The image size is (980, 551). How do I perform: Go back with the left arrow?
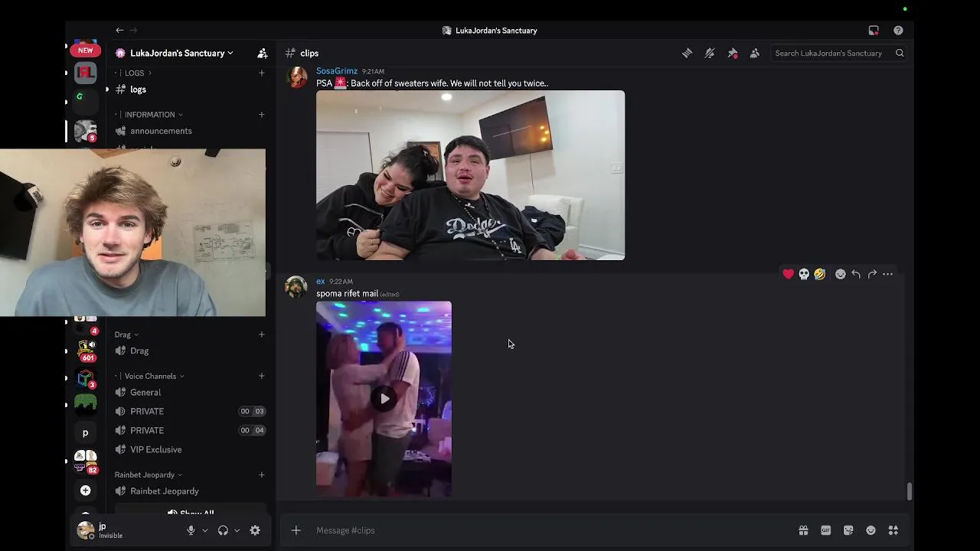(120, 30)
